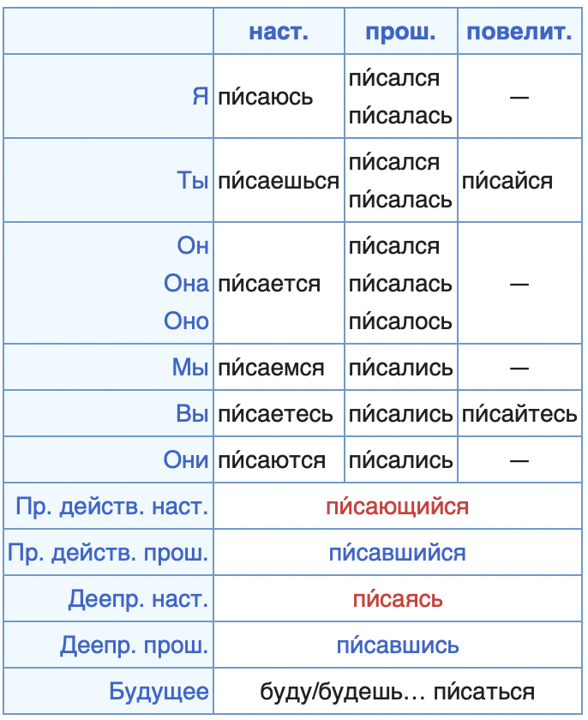
Task: Open the blue "пи́савшись" link
Action: pos(397,645)
